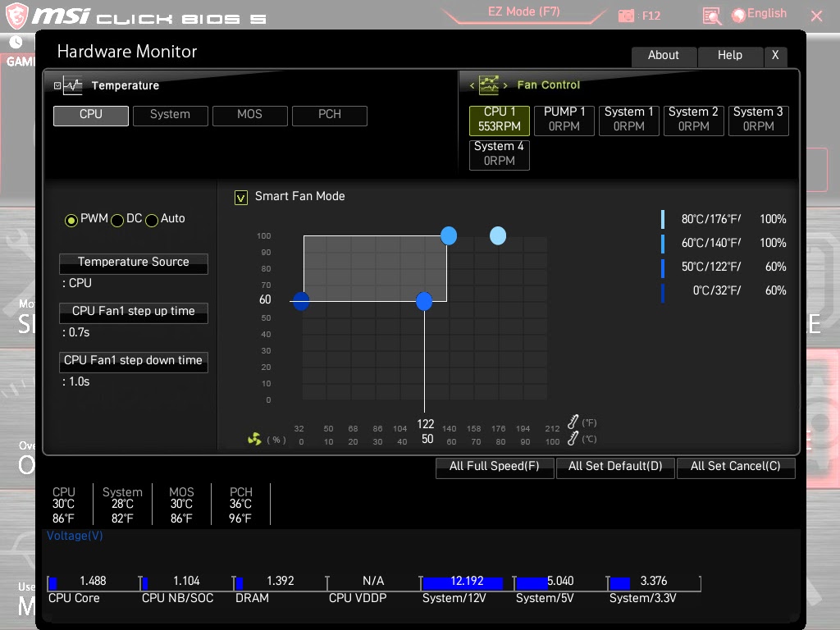This screenshot has height=630, width=840.
Task: Click the clock icon at top left
Action: tap(16, 42)
